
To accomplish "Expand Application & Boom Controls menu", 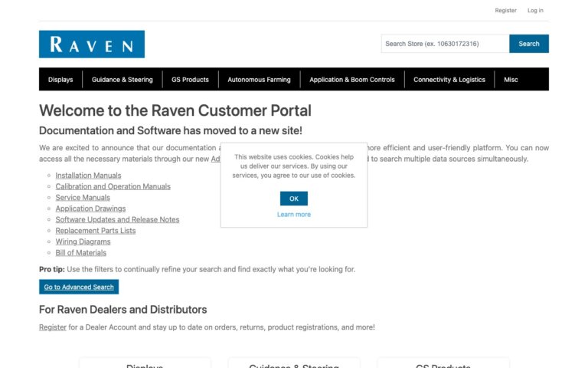I will click(x=352, y=80).
